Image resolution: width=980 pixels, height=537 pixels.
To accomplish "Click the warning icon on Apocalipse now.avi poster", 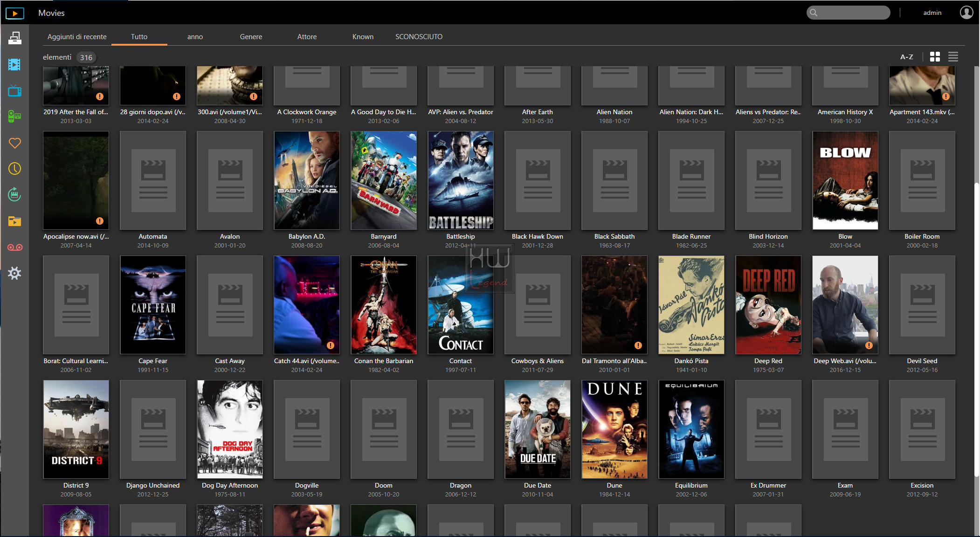I will pyautogui.click(x=100, y=221).
